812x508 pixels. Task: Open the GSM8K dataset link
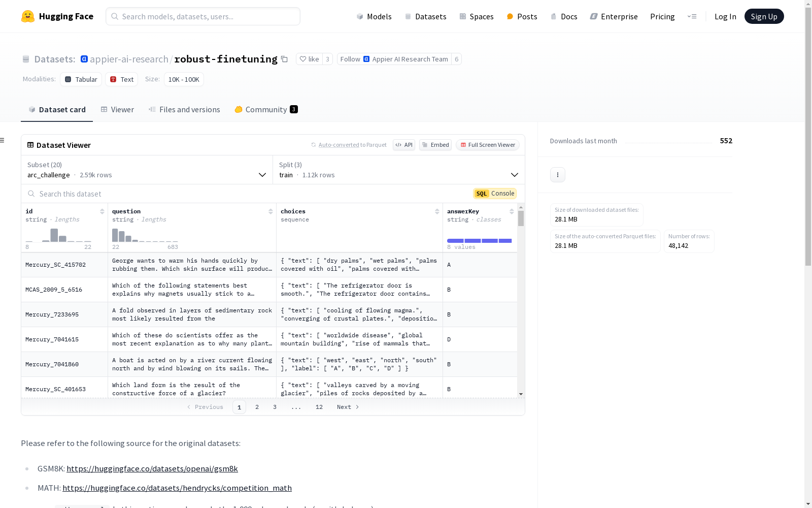click(152, 468)
